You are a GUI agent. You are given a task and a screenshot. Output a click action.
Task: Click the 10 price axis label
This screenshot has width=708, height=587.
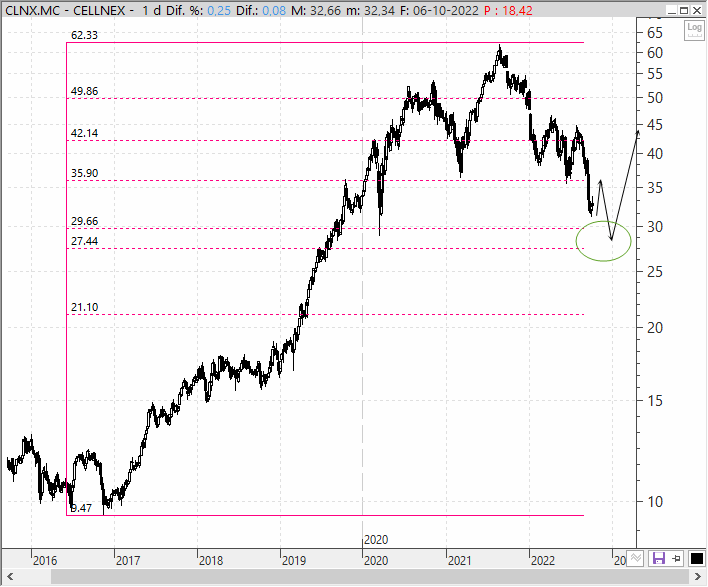pyautogui.click(x=655, y=502)
